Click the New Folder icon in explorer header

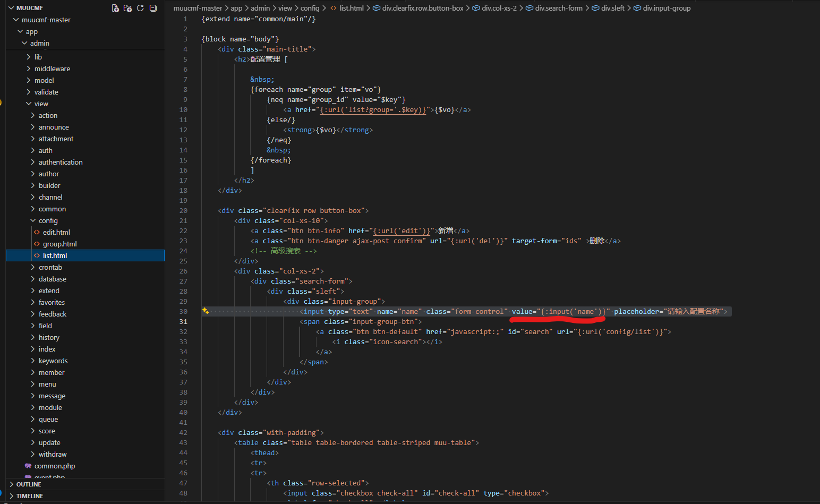click(x=127, y=8)
